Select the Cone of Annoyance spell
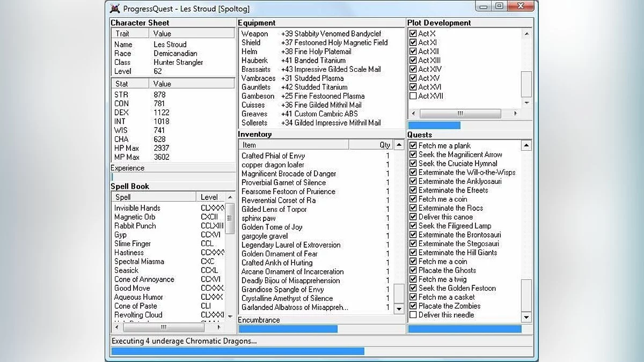This screenshot has height=362, width=644. 144,279
